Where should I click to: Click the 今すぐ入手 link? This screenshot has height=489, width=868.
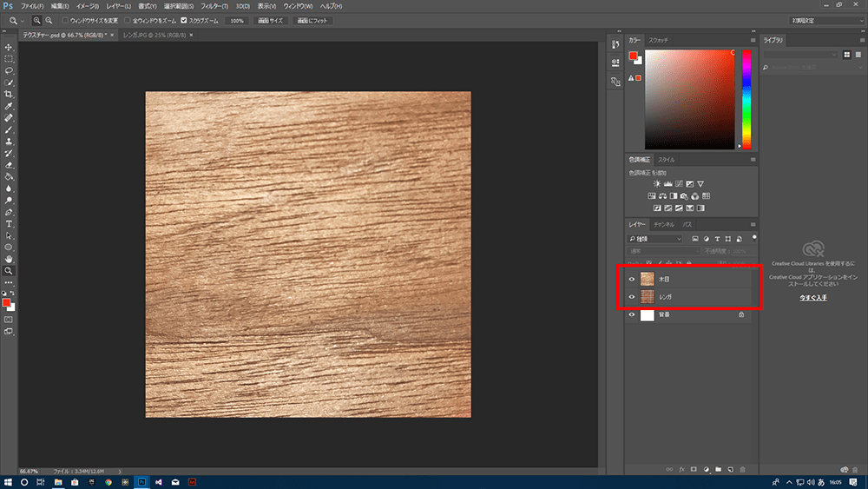tap(812, 298)
